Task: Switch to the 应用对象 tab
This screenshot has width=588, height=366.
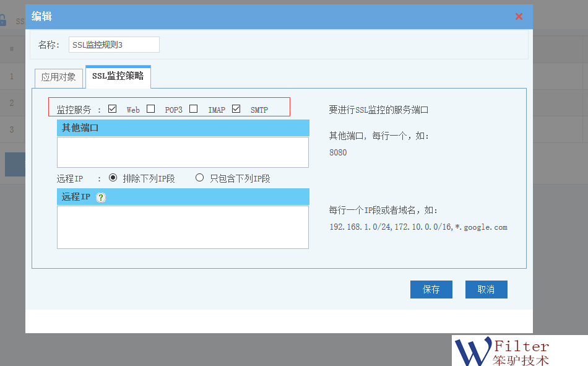Action: tap(58, 77)
